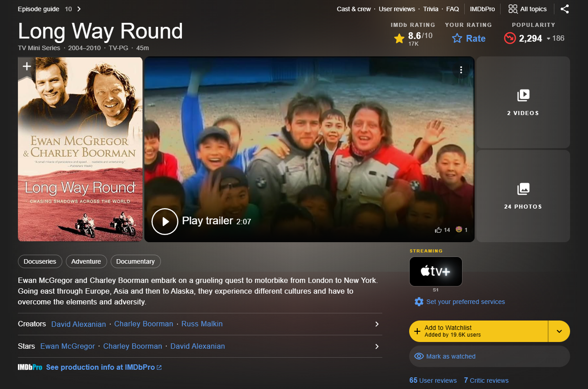
Task: Expand the Watchlist dropdown arrow
Action: [559, 331]
